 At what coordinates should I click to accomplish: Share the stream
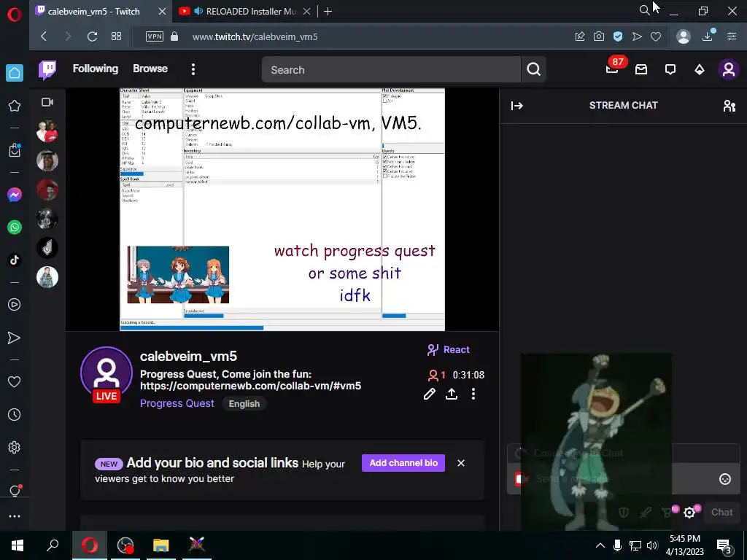point(452,394)
